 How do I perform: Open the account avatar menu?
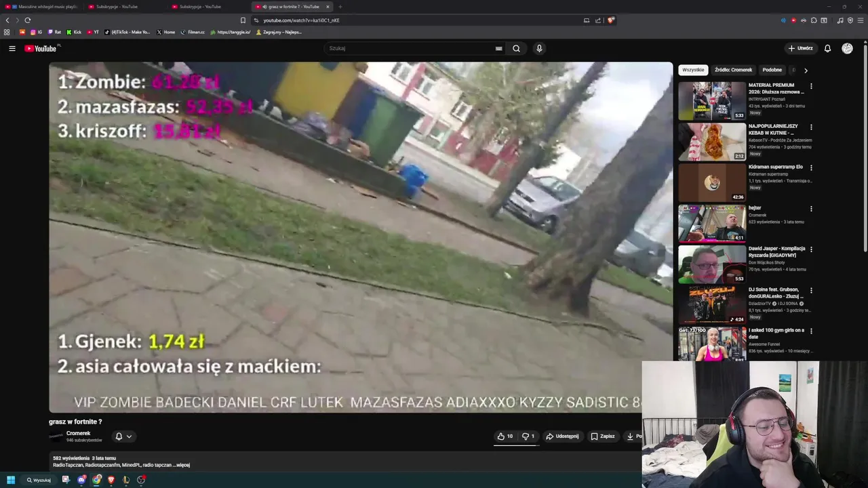(847, 48)
